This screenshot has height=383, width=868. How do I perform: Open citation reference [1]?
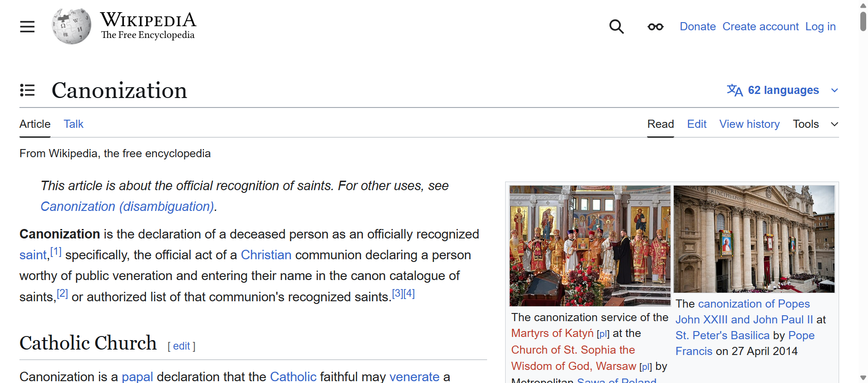[56, 252]
